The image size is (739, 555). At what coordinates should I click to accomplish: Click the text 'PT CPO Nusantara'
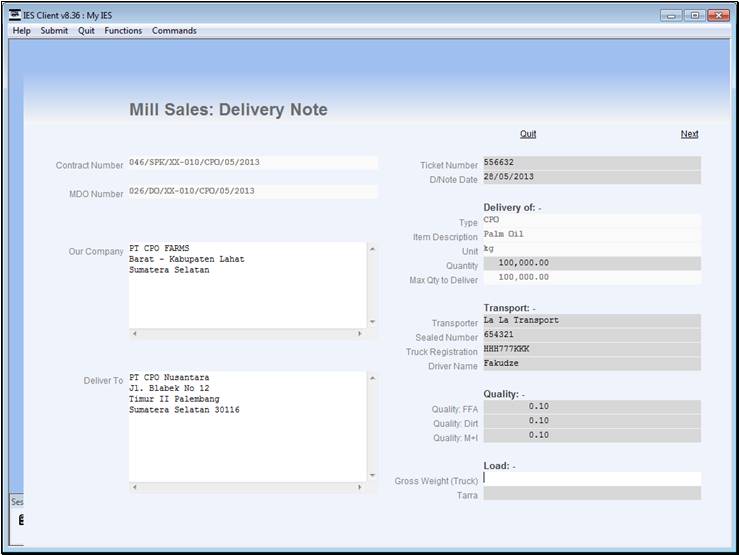pos(169,377)
